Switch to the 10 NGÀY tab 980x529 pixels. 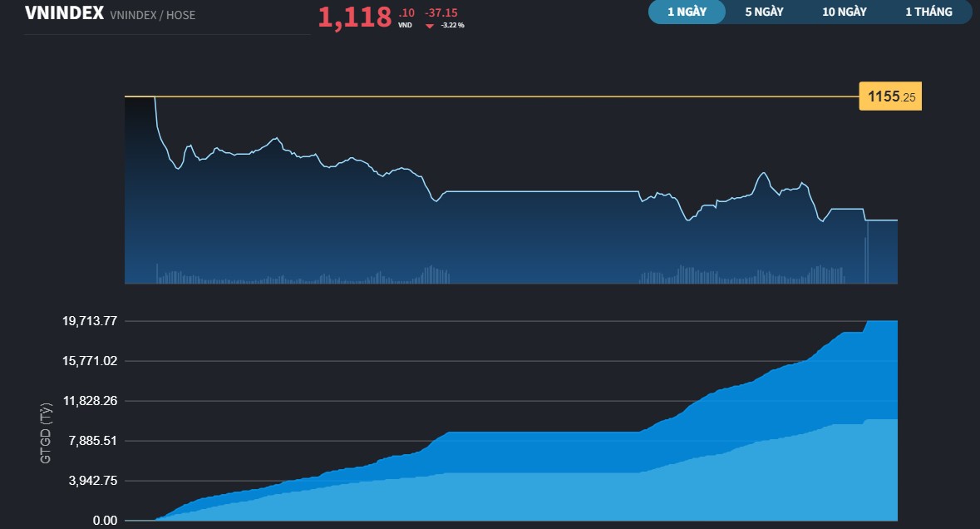tap(845, 12)
